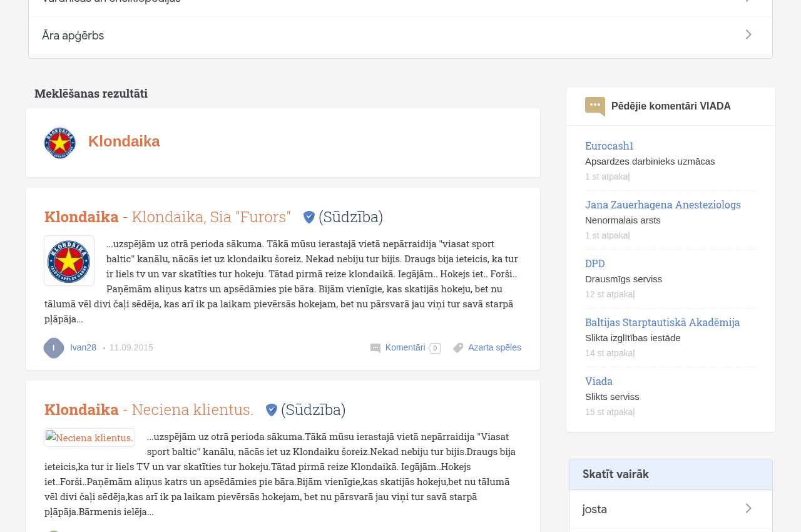Click the comments speech bubble icon
The image size is (801, 532).
(375, 348)
